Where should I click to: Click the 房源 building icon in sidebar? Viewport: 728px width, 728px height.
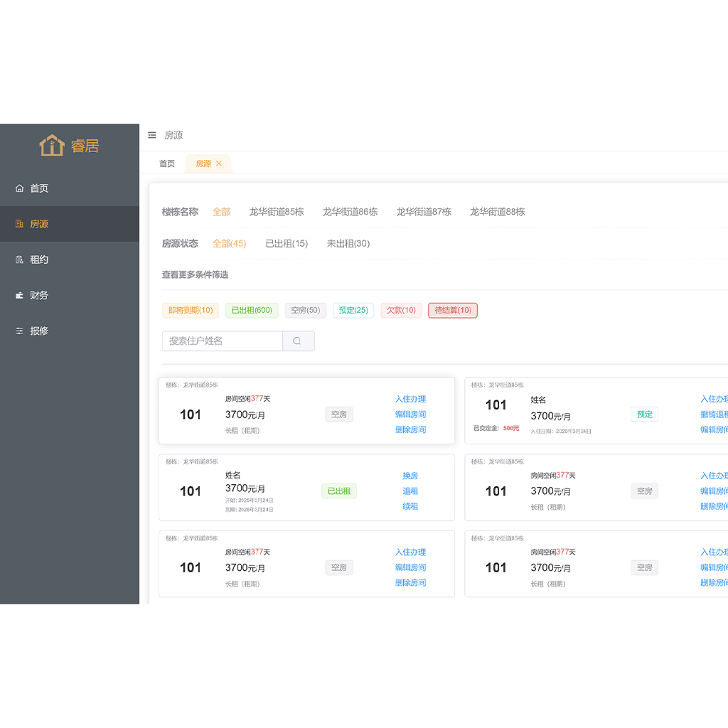click(20, 224)
